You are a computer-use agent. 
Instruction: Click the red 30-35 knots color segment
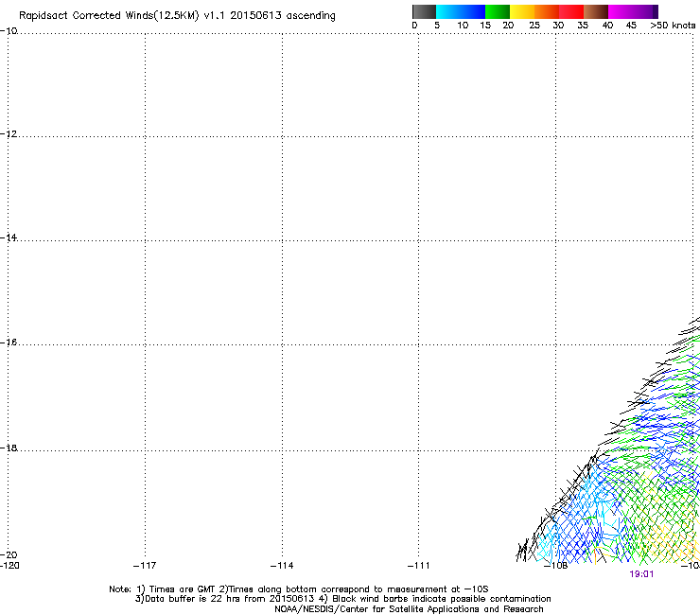(571, 11)
